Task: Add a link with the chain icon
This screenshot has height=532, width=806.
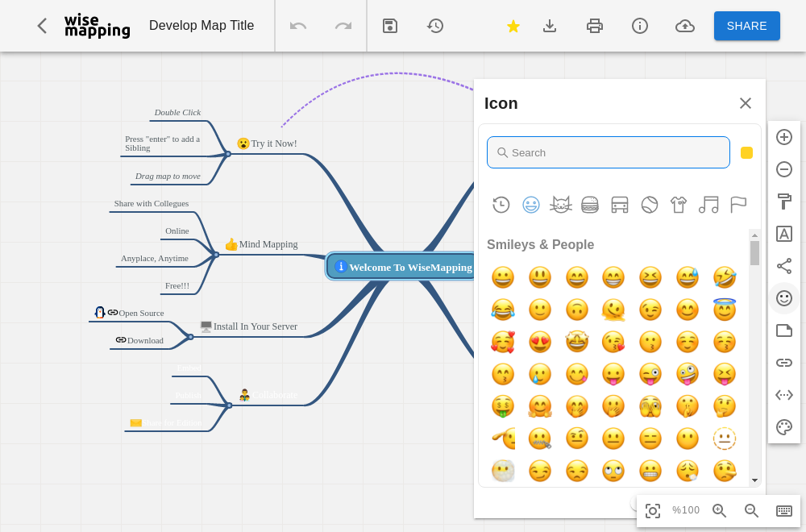Action: click(x=784, y=363)
